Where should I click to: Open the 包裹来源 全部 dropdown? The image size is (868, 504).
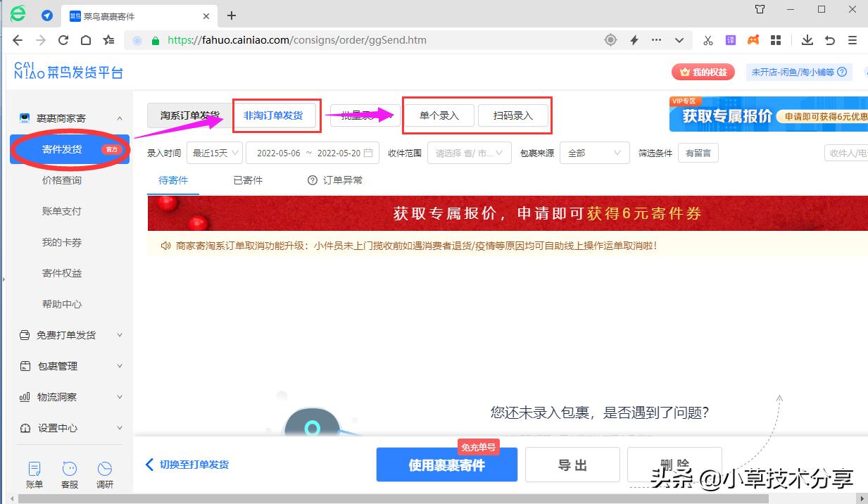pyautogui.click(x=594, y=152)
